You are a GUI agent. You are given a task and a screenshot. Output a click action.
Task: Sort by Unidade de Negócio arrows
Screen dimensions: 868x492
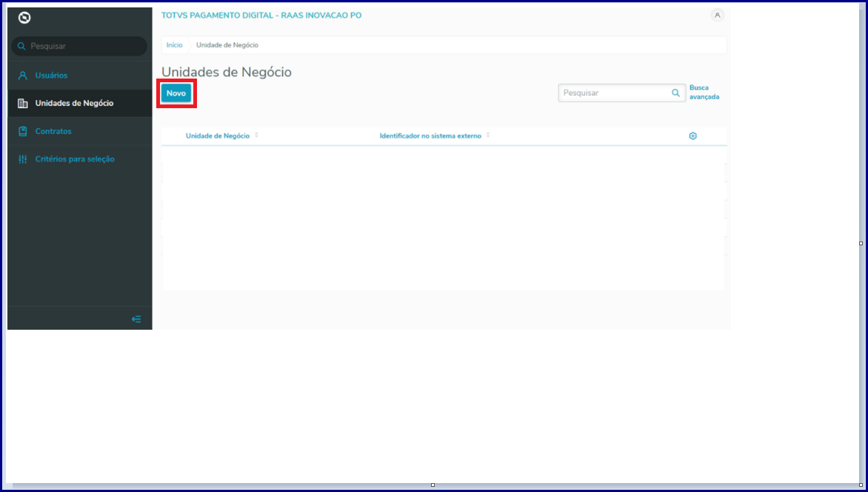[x=256, y=135]
